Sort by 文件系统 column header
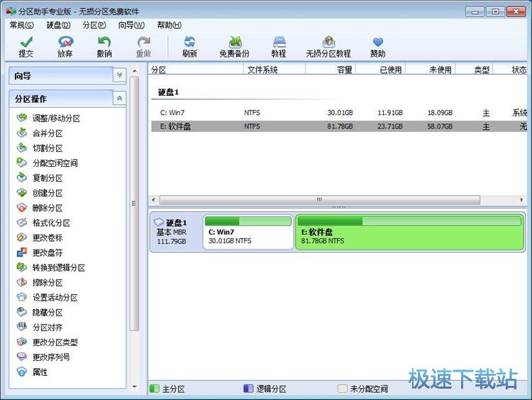The height and width of the screenshot is (400, 532). tap(274, 70)
